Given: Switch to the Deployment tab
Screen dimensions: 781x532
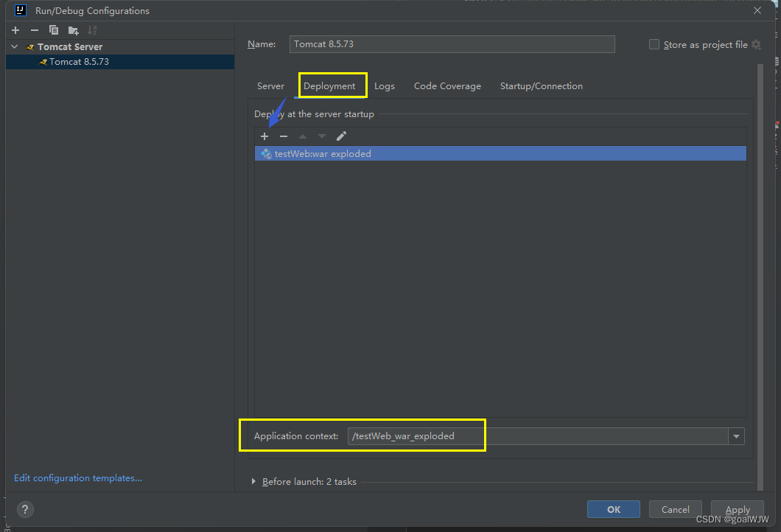Looking at the screenshot, I should 329,86.
